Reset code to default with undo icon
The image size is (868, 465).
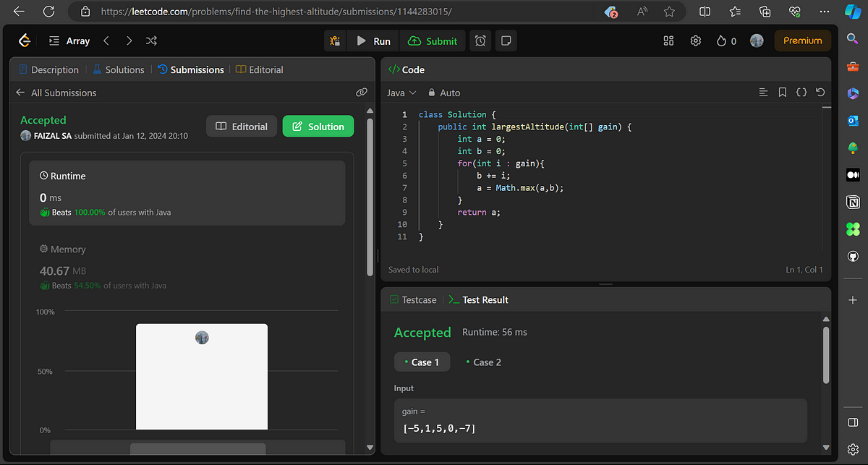click(x=820, y=93)
